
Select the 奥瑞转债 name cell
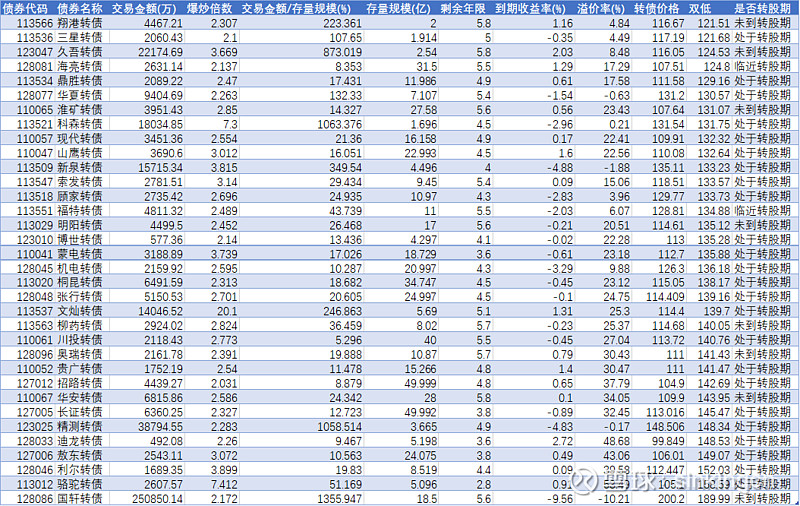[x=79, y=354]
